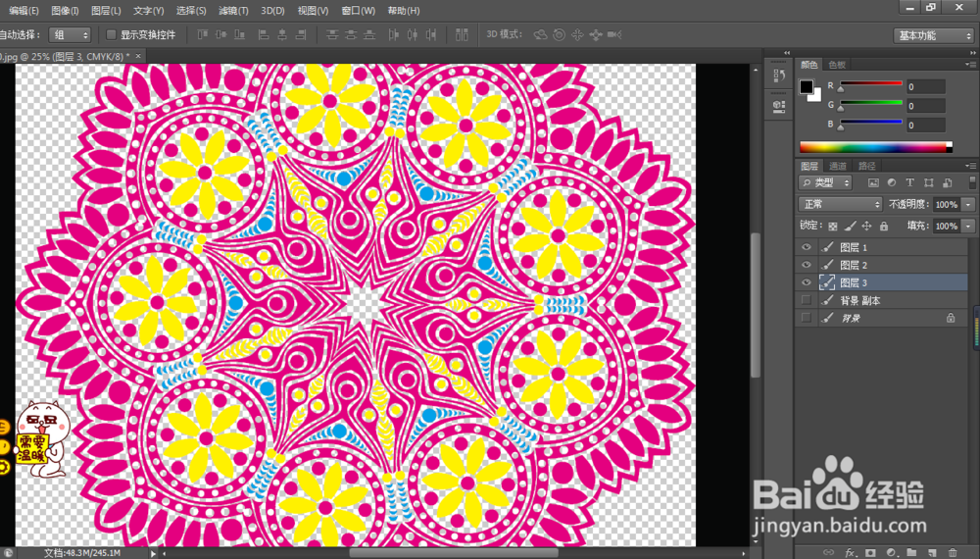The height and width of the screenshot is (559, 980).
Task: Click the R value input field
Action: [x=926, y=87]
